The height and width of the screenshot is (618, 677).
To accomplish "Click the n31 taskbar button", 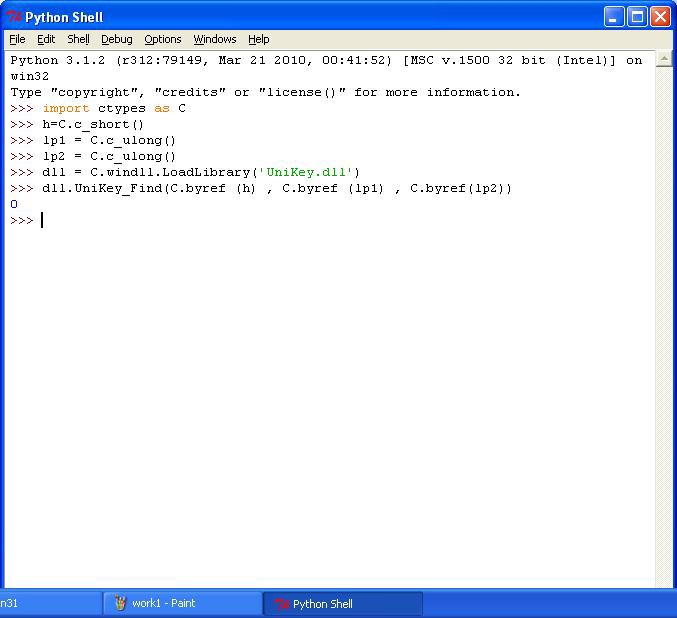I will coord(51,603).
